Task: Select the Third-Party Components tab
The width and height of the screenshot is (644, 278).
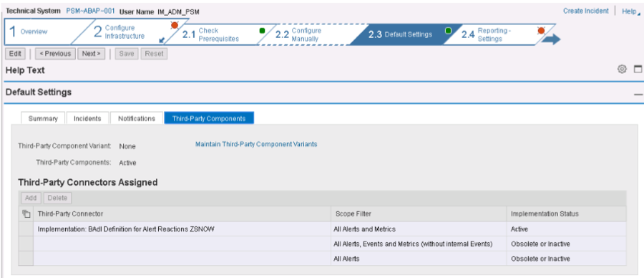Action: [x=209, y=118]
